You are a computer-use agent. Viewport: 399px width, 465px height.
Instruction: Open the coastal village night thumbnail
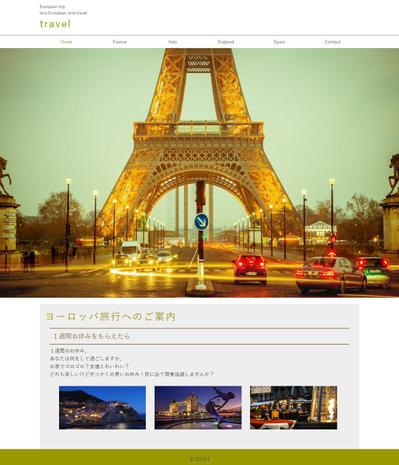click(x=102, y=407)
